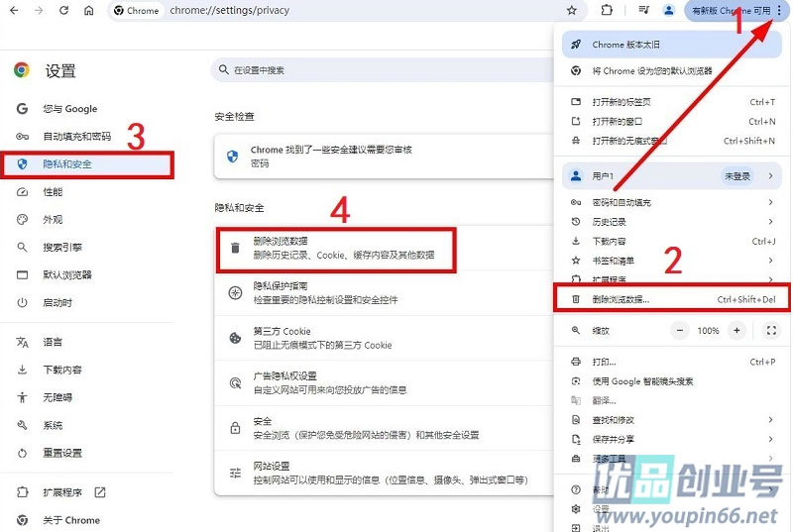Open the extensions puzzle icon in toolbar
Viewport: 793px width, 532px height.
[607, 11]
